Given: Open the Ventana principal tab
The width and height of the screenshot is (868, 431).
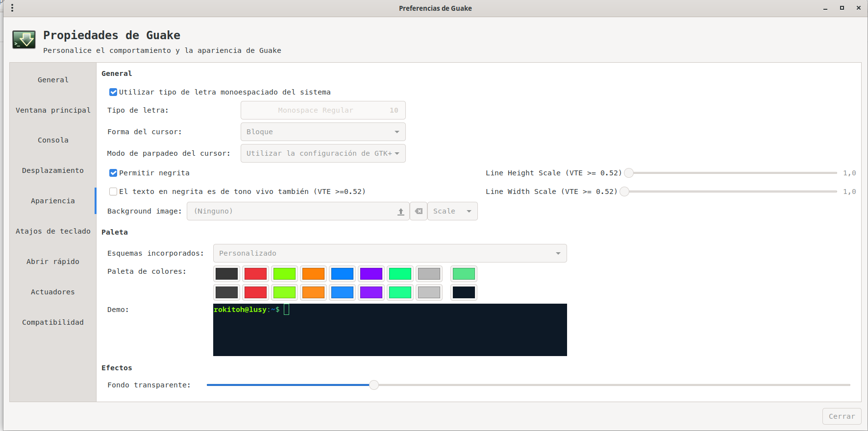Looking at the screenshot, I should coord(53,110).
